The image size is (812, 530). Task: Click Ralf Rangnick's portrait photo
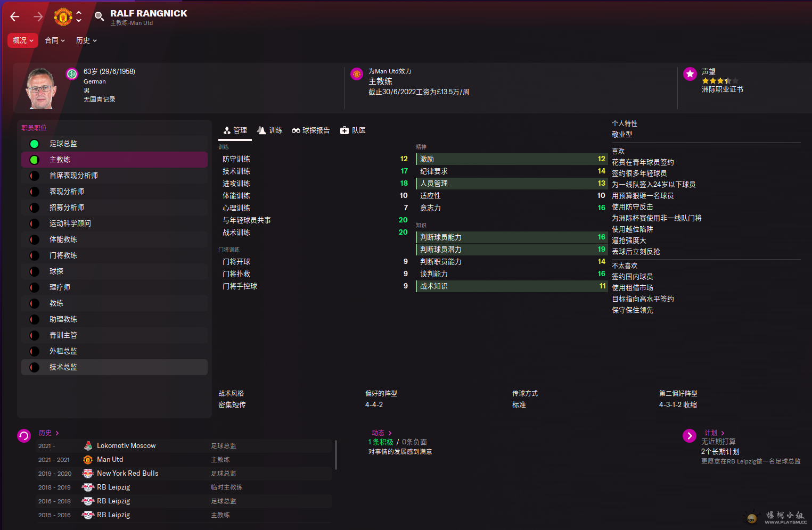click(40, 88)
